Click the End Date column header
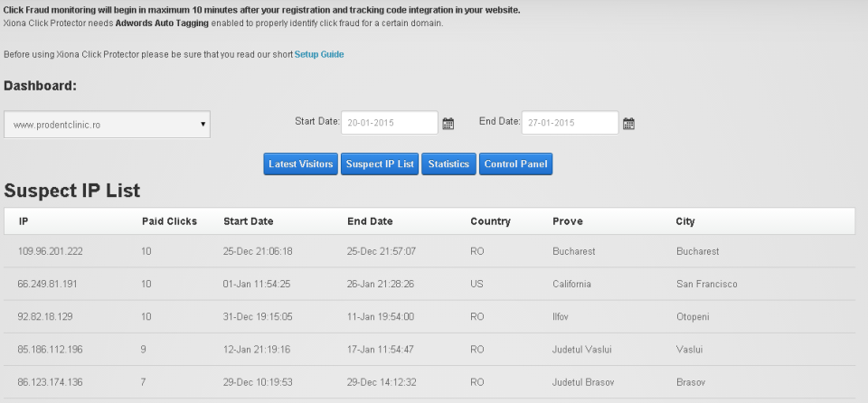The width and height of the screenshot is (868, 403). point(370,221)
